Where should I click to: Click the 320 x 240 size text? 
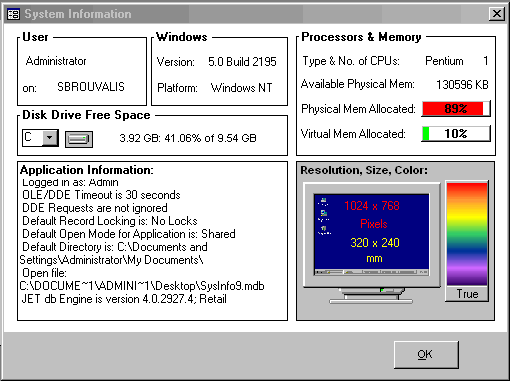tap(375, 243)
